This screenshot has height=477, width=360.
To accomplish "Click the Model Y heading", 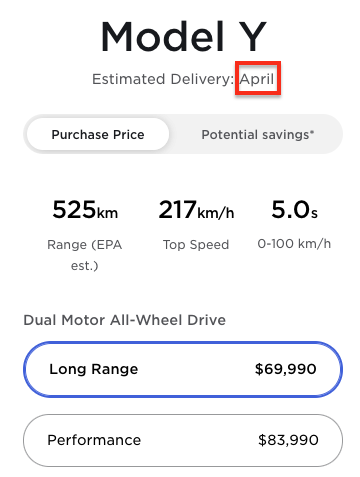I will pos(184,36).
